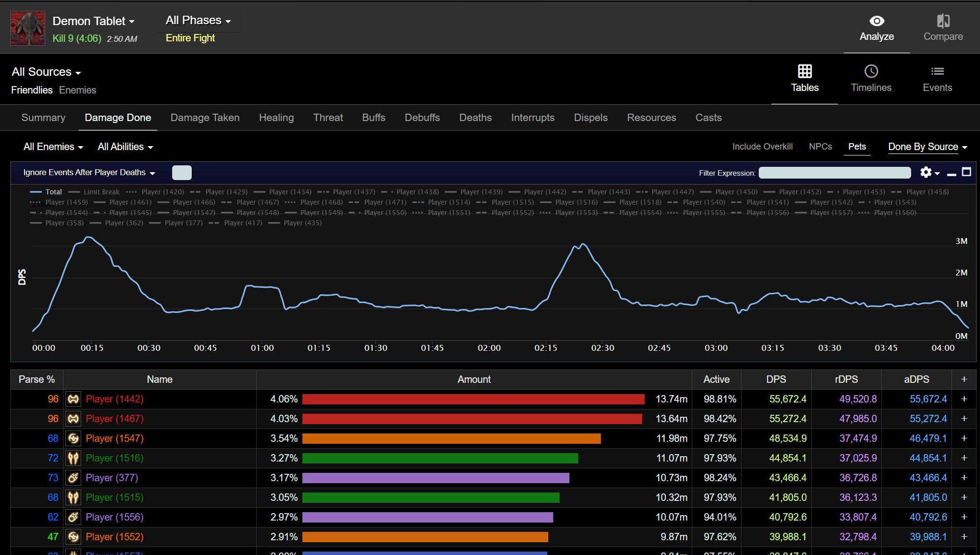Switch to the Tables grid view
This screenshot has height=555, width=980.
pyautogui.click(x=804, y=79)
